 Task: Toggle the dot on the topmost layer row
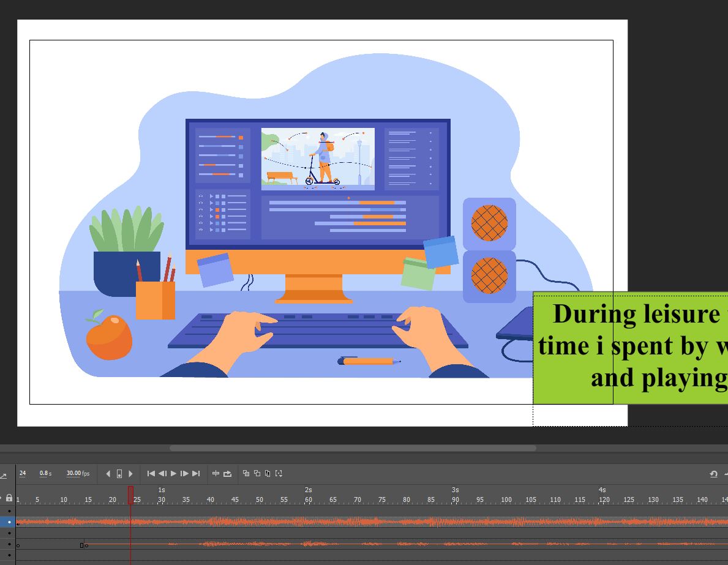point(9,511)
